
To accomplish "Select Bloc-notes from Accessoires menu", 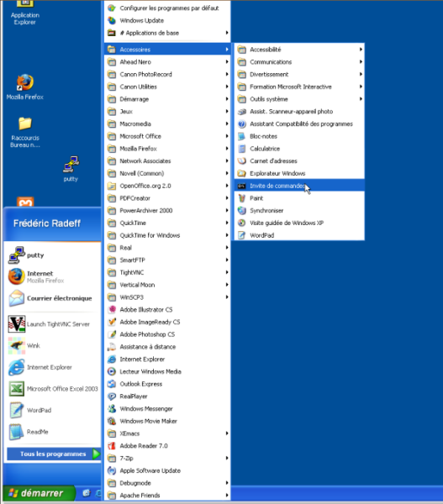I will [299, 136].
